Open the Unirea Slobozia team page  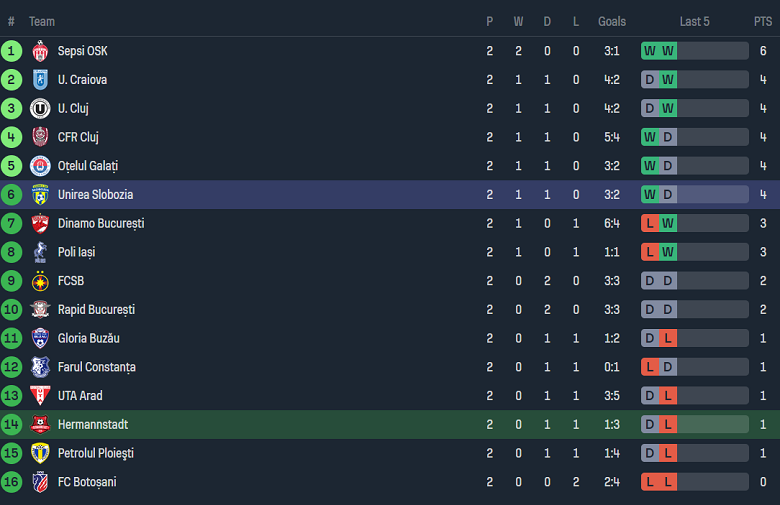[x=95, y=195]
